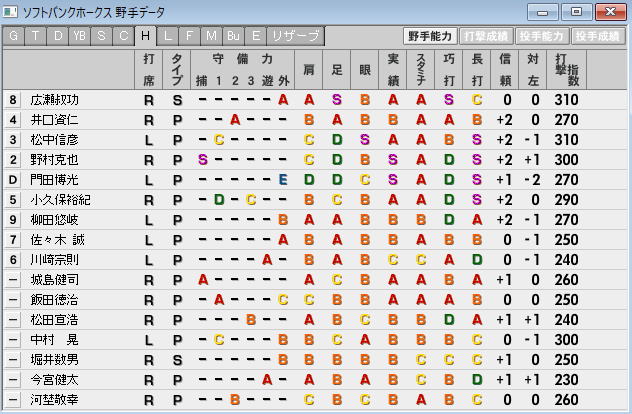This screenshot has width=632, height=414.
Task: Show the 投手成績 pitcher stats
Action: tap(599, 36)
